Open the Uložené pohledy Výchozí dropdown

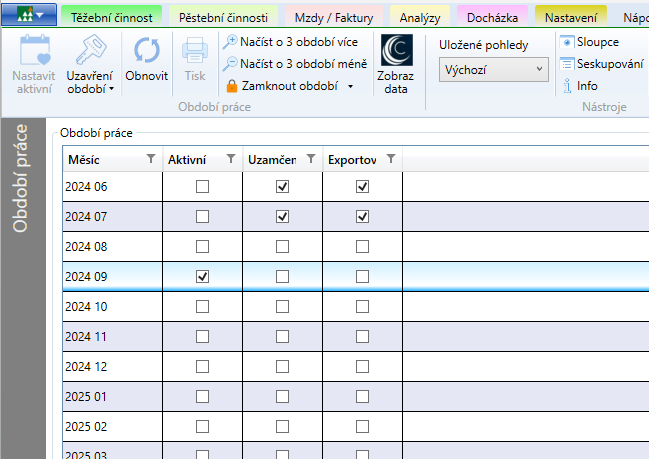pos(494,69)
